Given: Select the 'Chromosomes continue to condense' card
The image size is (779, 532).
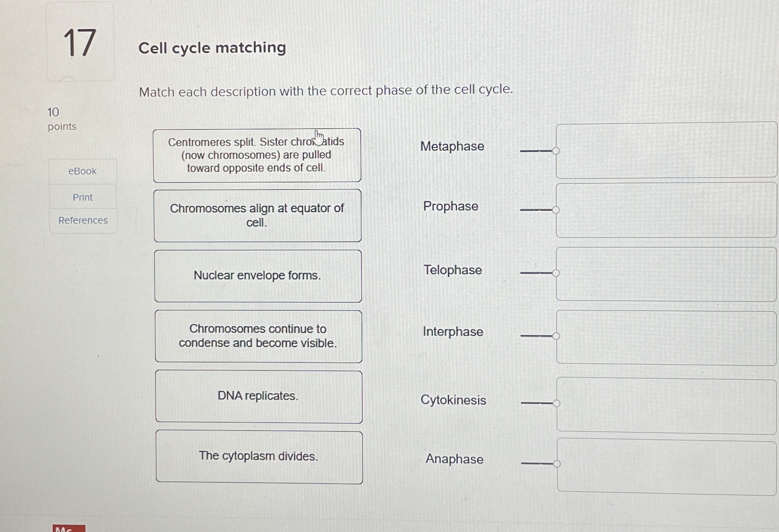Looking at the screenshot, I should click(258, 336).
